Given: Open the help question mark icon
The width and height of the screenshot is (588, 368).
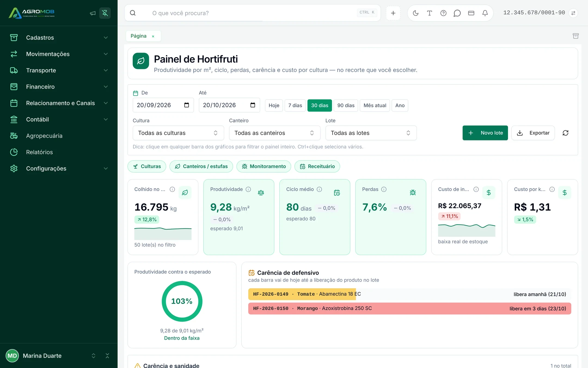Looking at the screenshot, I should click(443, 13).
